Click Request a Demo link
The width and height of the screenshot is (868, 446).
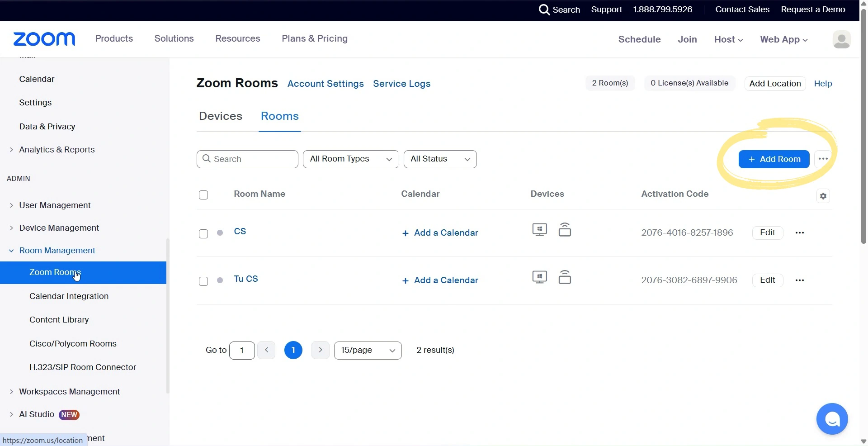pos(813,9)
